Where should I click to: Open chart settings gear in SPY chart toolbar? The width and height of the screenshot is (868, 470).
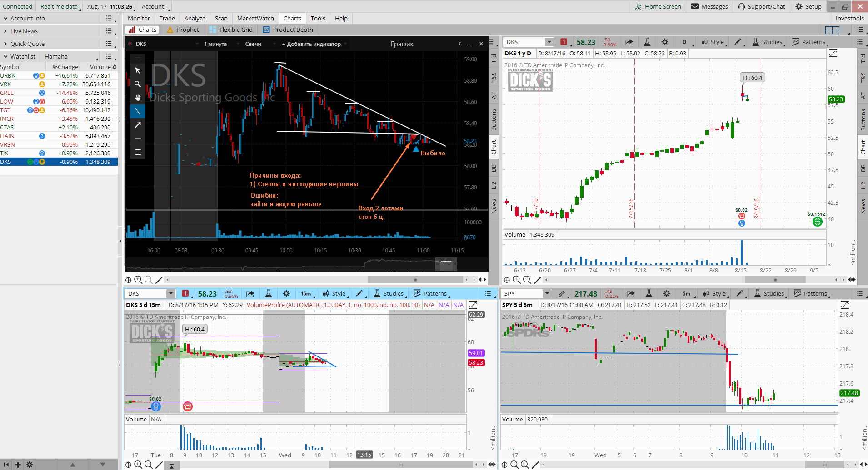coord(667,293)
